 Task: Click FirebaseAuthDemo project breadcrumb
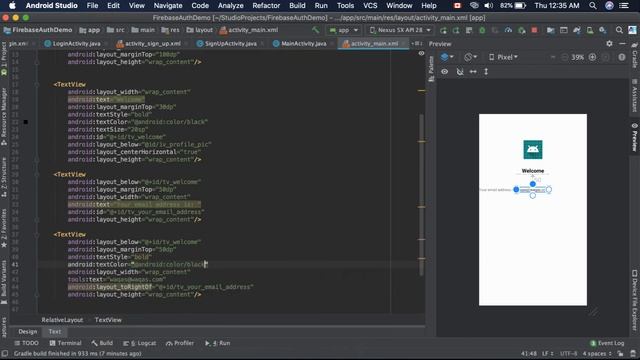(x=38, y=30)
